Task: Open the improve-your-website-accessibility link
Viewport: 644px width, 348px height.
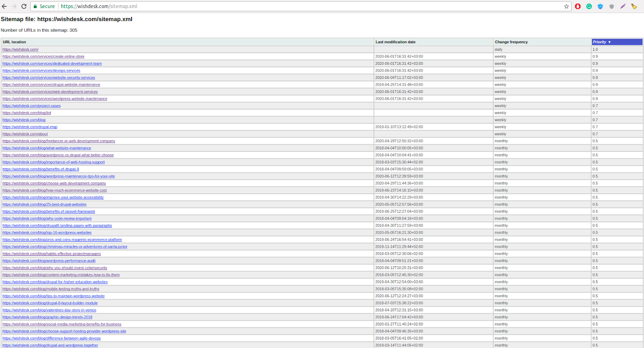Action: (53, 197)
